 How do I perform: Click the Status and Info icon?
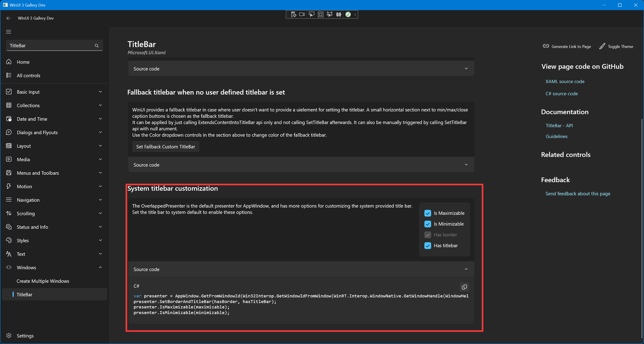(x=9, y=227)
